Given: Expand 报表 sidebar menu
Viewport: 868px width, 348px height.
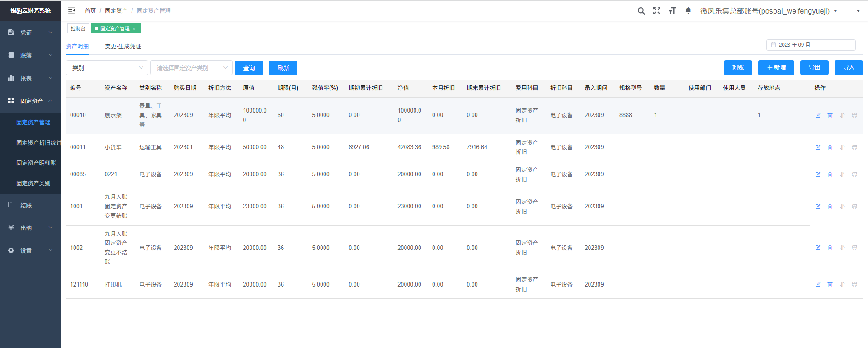Looking at the screenshot, I should (x=30, y=78).
